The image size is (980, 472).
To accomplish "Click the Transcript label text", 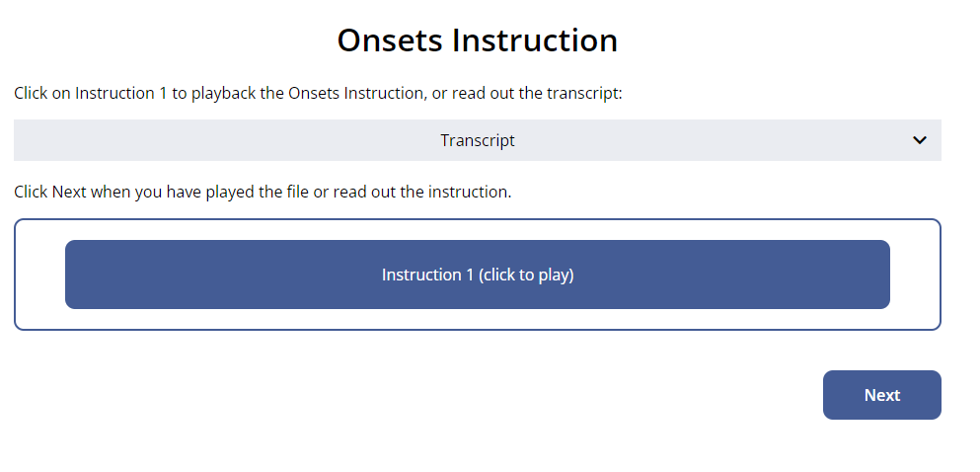I will [x=478, y=140].
